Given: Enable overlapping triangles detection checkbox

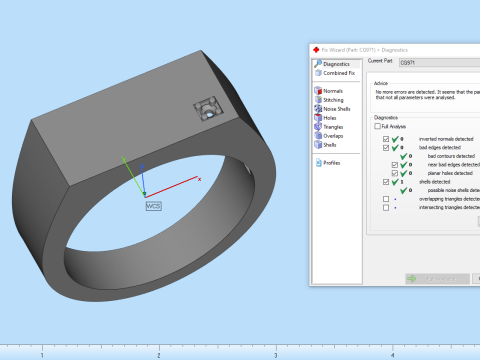Looking at the screenshot, I should click(386, 199).
